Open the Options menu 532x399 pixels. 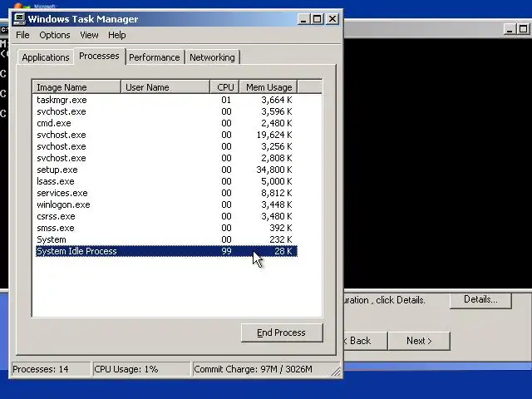55,35
